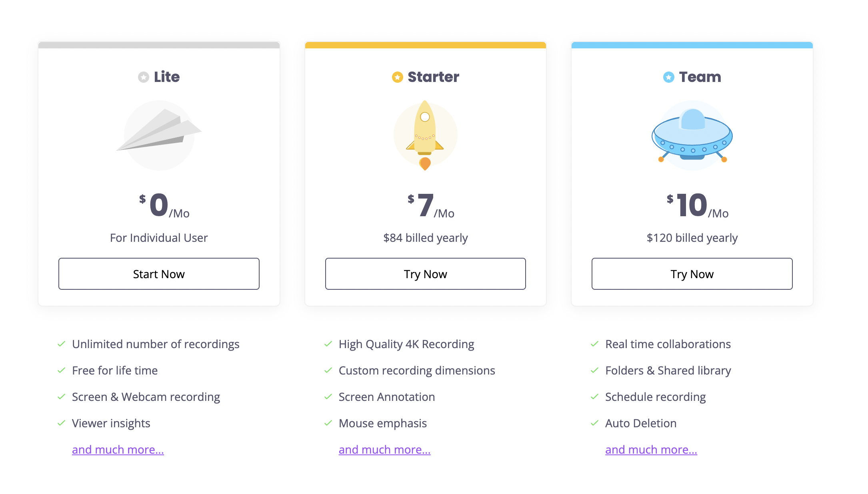Select the Lite plan title
The image size is (868, 494).
point(167,77)
